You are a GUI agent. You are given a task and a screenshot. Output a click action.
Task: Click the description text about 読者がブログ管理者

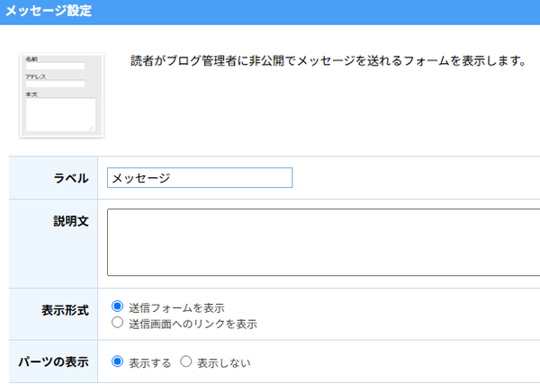[x=328, y=60]
